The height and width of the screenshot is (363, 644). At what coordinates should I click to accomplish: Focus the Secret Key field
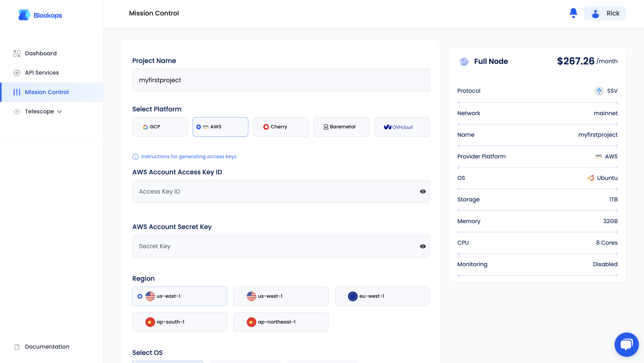[281, 246]
